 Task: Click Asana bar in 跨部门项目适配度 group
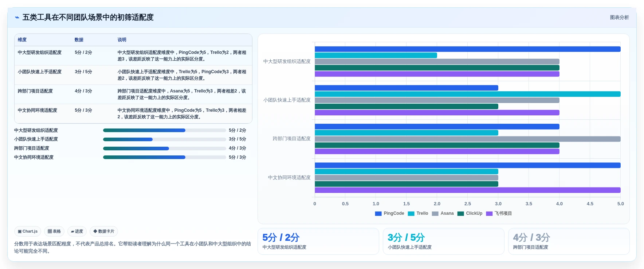point(468,139)
